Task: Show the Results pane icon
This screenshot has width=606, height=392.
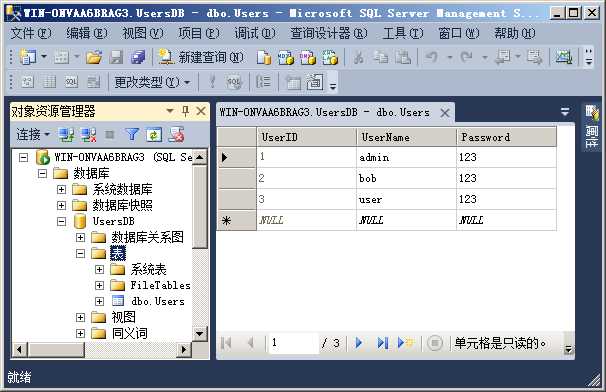Action: 94,82
